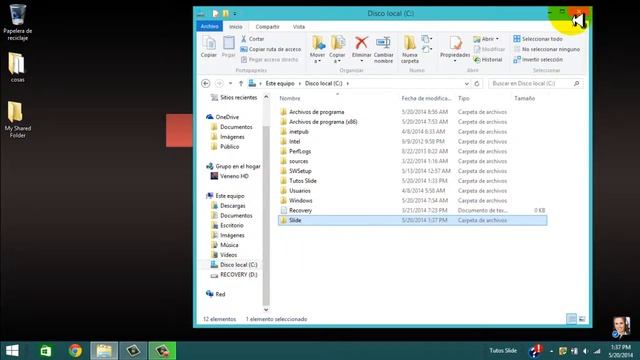The height and width of the screenshot is (360, 640).
Task: Click the Back navigation arrow
Action: pos(206,83)
